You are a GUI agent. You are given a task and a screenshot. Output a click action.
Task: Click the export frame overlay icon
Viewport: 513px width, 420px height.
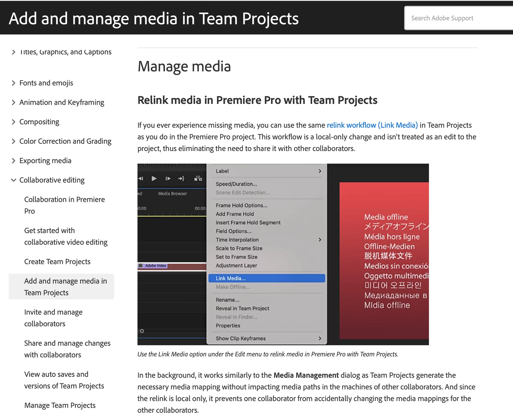198,179
